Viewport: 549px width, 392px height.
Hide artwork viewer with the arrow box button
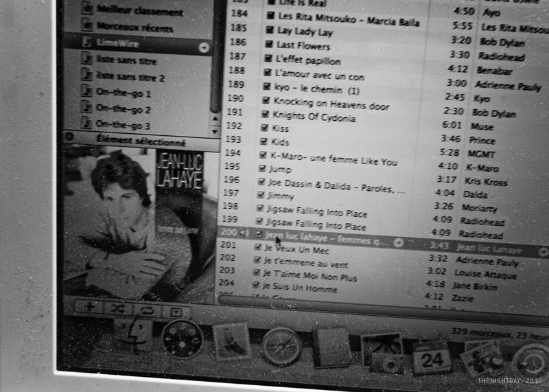point(176,312)
